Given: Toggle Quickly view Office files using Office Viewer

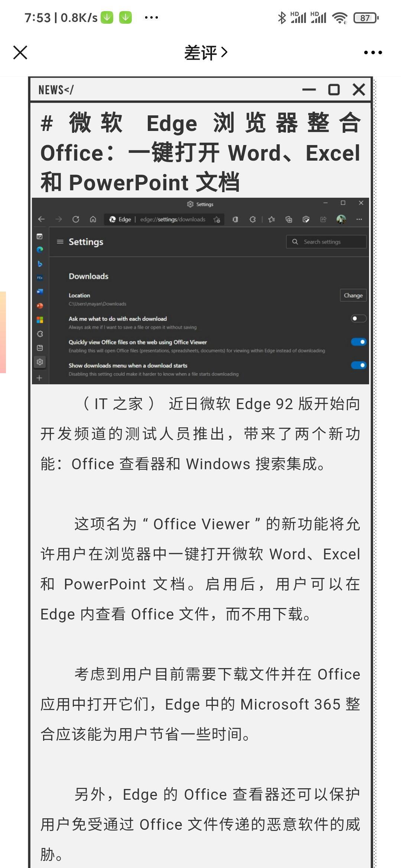Looking at the screenshot, I should (x=359, y=342).
